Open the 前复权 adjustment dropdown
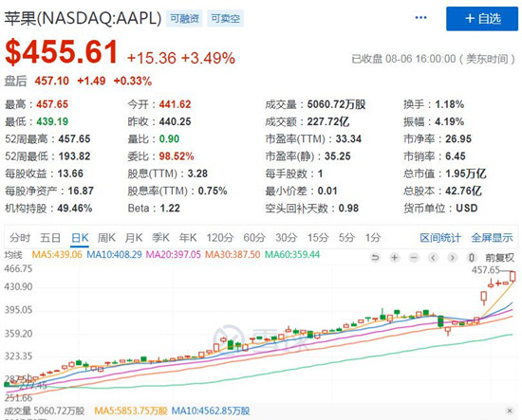This screenshot has width=522, height=420. click(x=499, y=258)
